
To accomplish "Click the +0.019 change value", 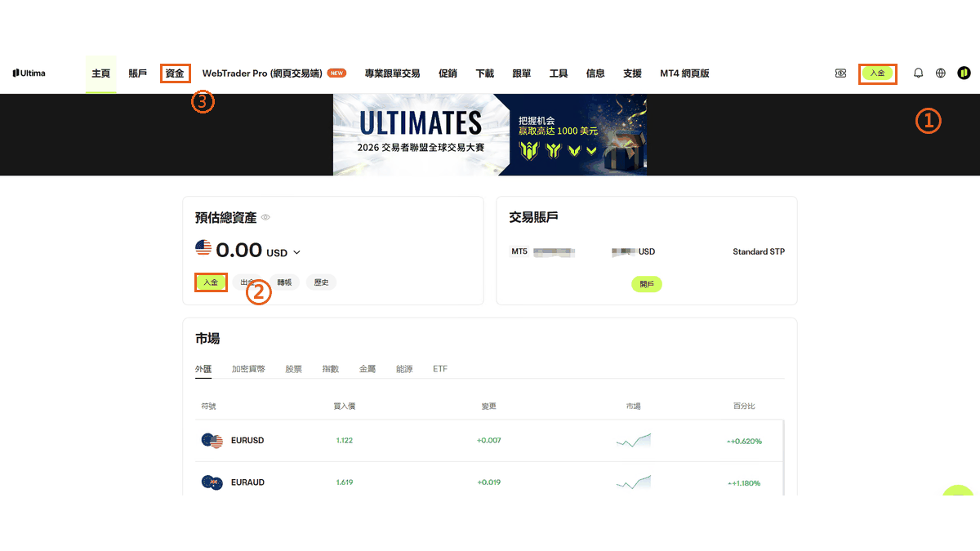I will 489,482.
